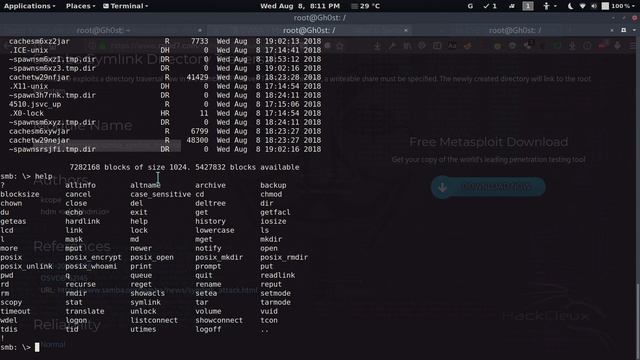Close the middle root@Gh0st: / tab
Viewport: 640px width, 360px height.
[x=406, y=30]
